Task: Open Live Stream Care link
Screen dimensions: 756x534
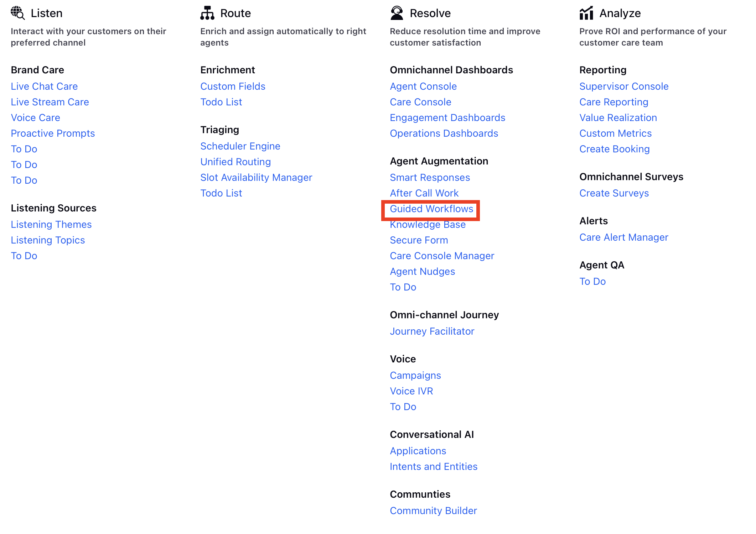Action: tap(50, 102)
